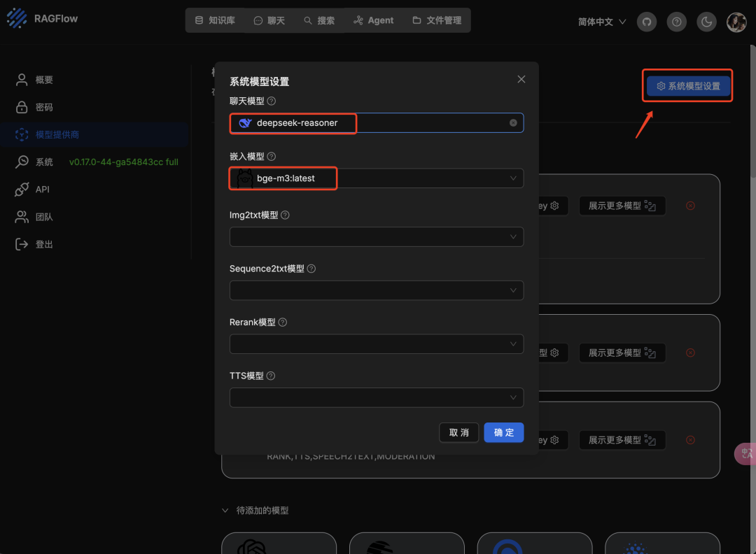This screenshot has width=756, height=554.
Task: Click help icon next to TTS模型
Action: (271, 376)
